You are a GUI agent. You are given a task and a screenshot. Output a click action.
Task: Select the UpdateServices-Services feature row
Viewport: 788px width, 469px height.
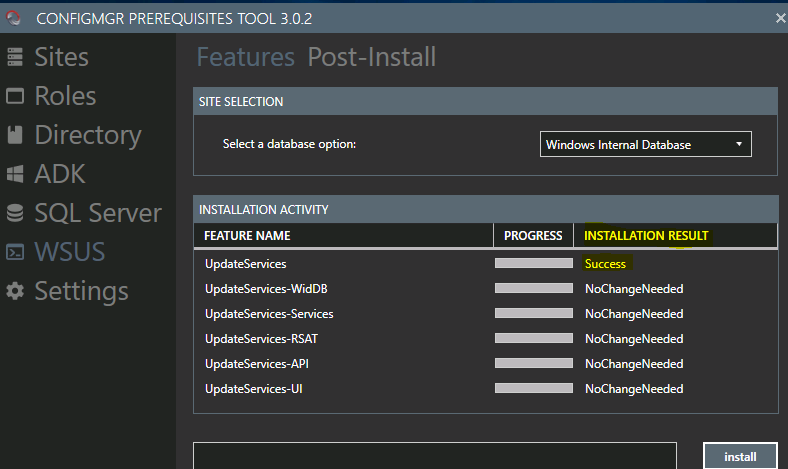[x=485, y=314]
